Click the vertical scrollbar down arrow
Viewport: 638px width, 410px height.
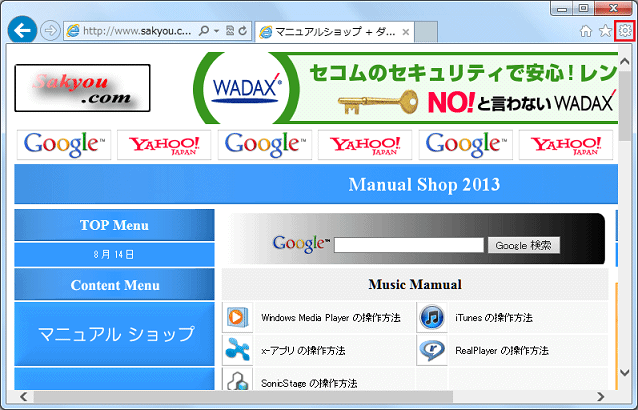tap(625, 372)
